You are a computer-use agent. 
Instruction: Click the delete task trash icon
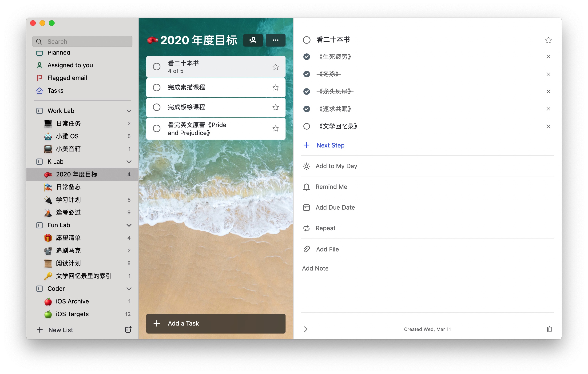coord(549,329)
